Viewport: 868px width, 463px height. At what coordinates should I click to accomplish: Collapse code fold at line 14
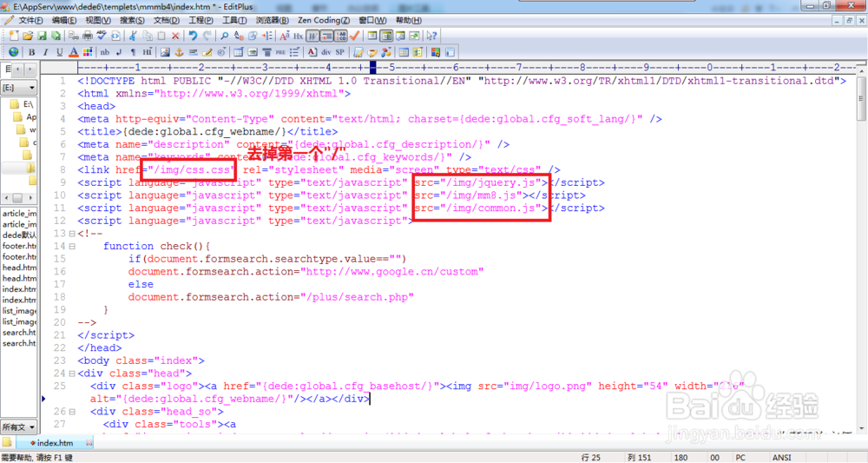(72, 247)
